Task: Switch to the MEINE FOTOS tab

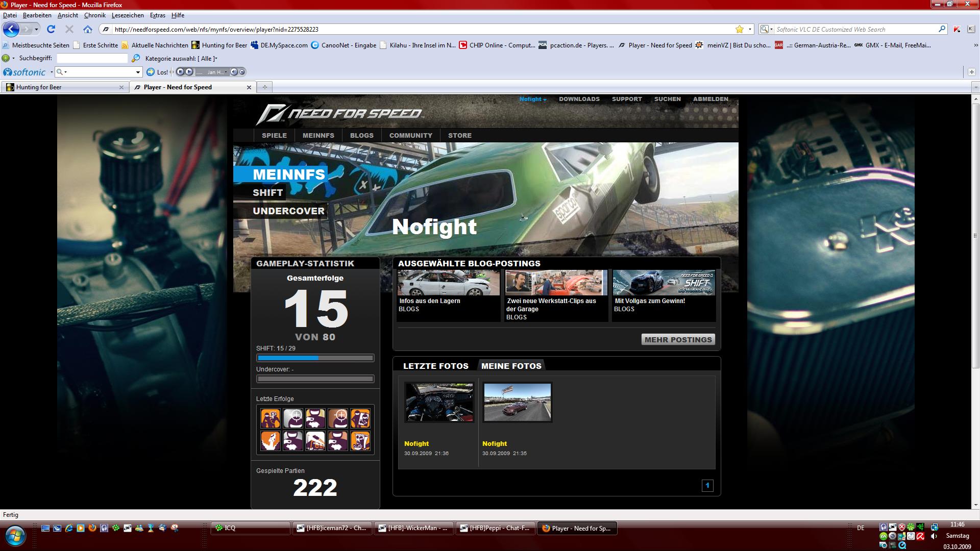Action: (511, 366)
